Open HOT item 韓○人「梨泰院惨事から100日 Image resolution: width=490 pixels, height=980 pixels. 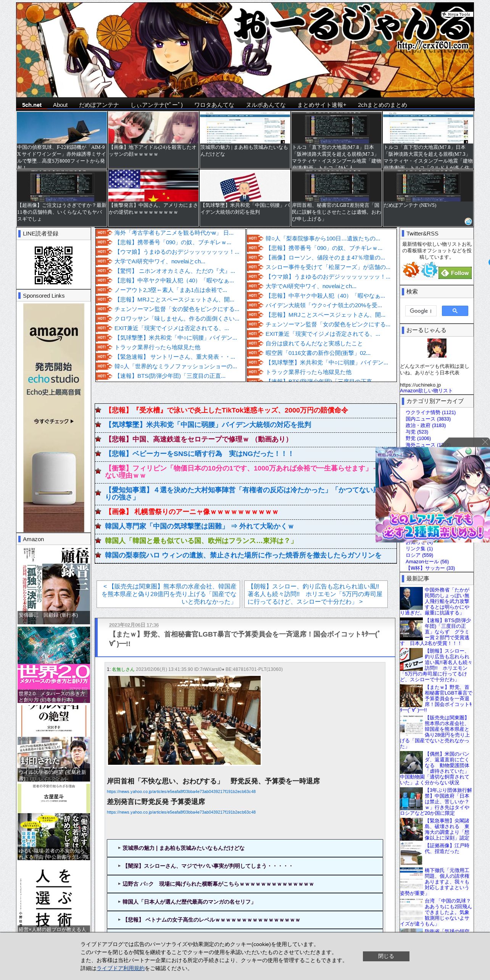(323, 239)
